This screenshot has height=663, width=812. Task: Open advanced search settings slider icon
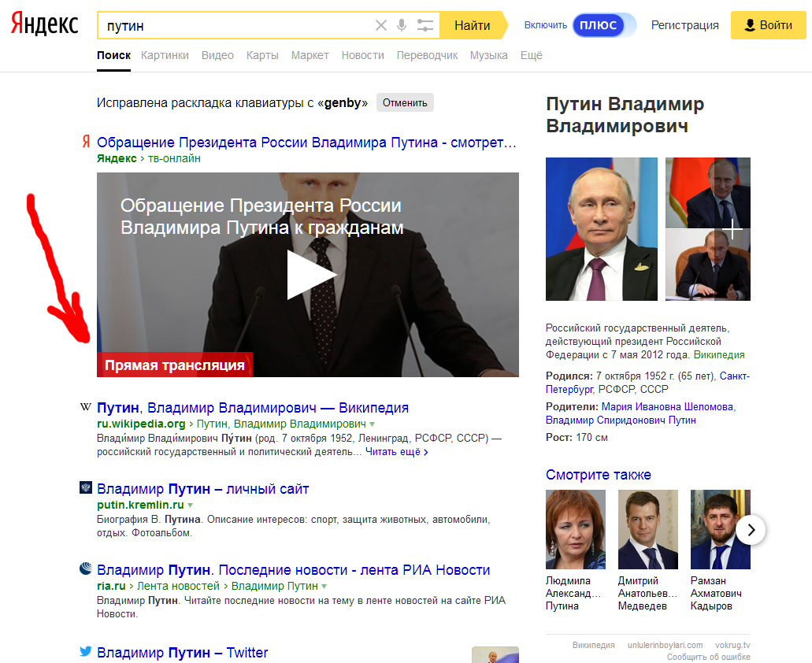pyautogui.click(x=425, y=25)
